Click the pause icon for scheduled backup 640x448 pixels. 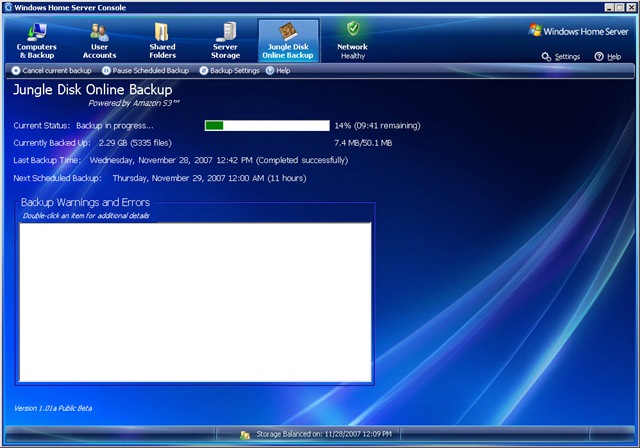(x=106, y=71)
